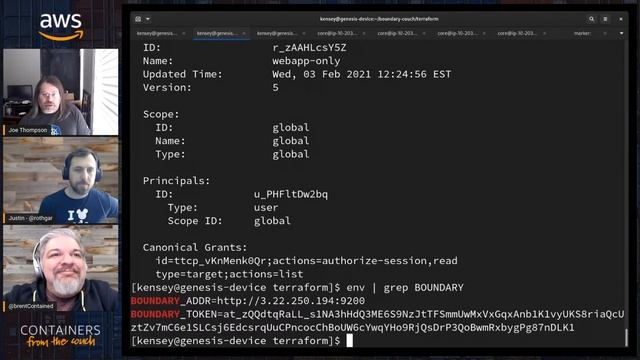Click the grant line type=target;actions=list
Image resolution: width=640 pixels, height=360 pixels.
(x=229, y=274)
